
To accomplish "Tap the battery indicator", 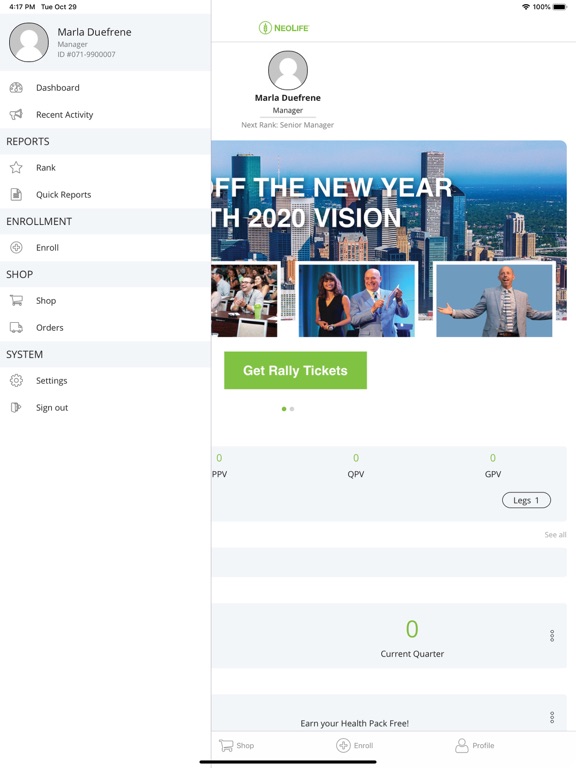I will click(560, 7).
